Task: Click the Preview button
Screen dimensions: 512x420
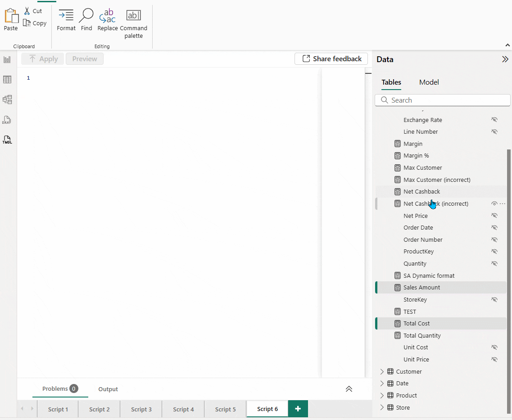Action: tap(85, 59)
